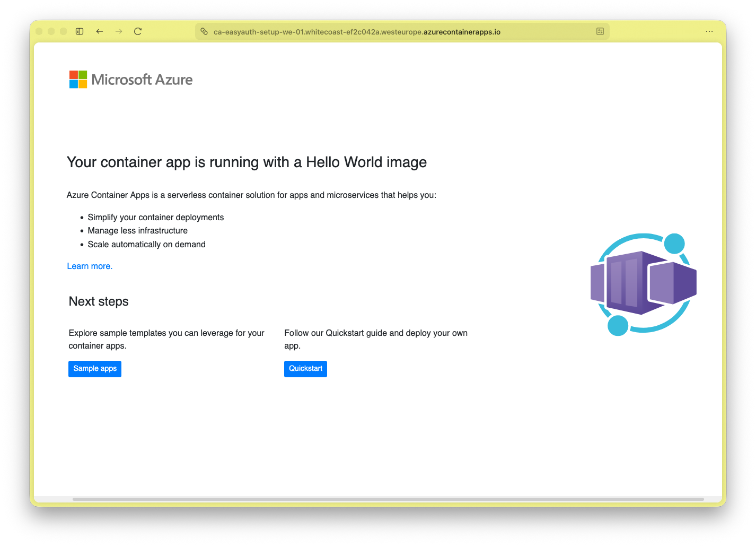Launch the Quickstart guide button
The image size is (756, 546).
click(x=305, y=369)
